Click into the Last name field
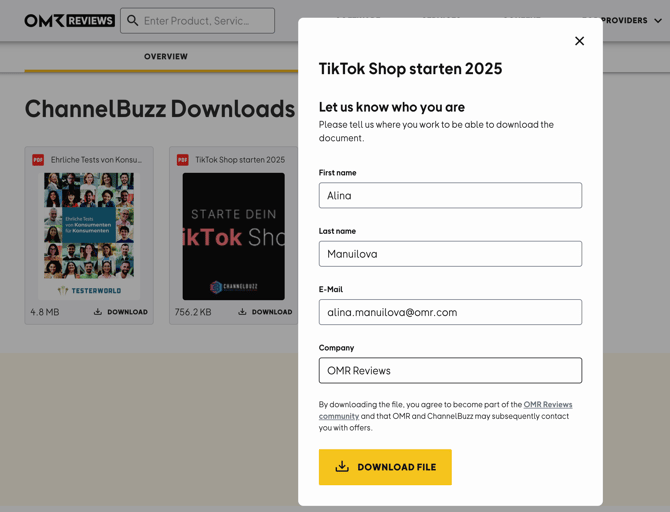 (x=450, y=254)
